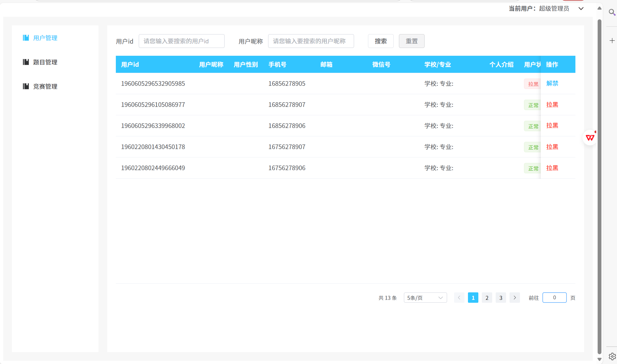Click the 竞赛管理 sidebar icon

[x=26, y=86]
